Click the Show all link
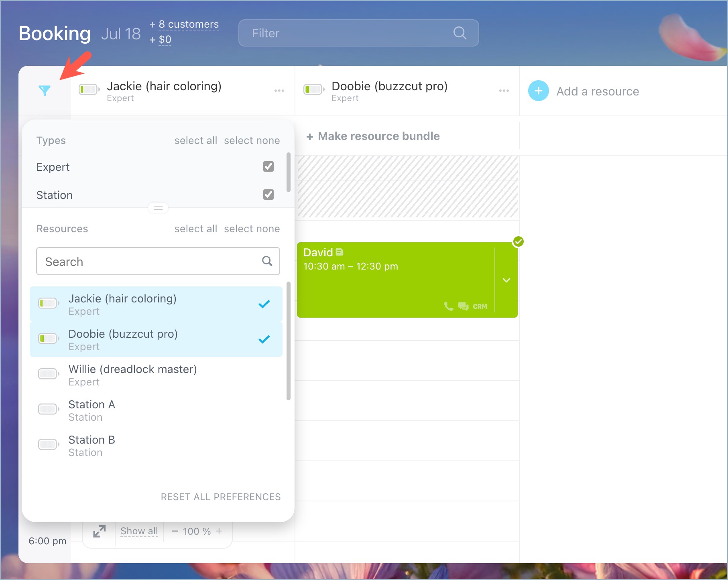The width and height of the screenshot is (728, 580). [x=139, y=531]
